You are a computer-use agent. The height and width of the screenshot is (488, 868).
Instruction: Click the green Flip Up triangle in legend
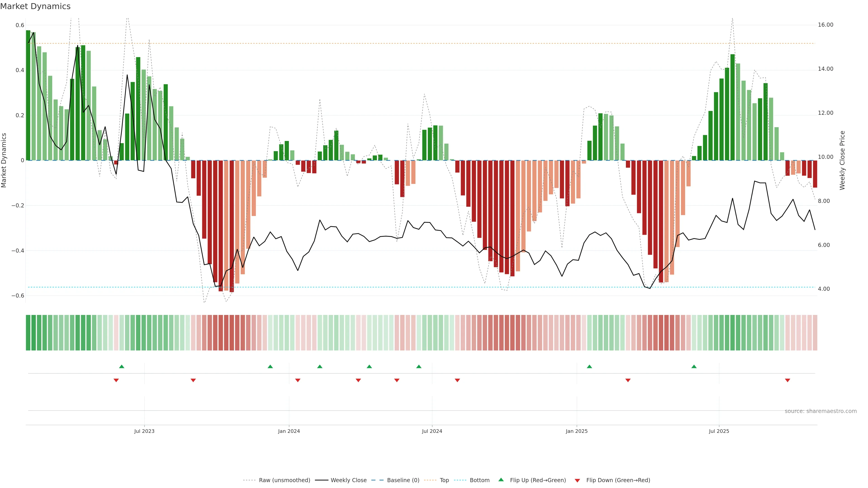click(501, 480)
